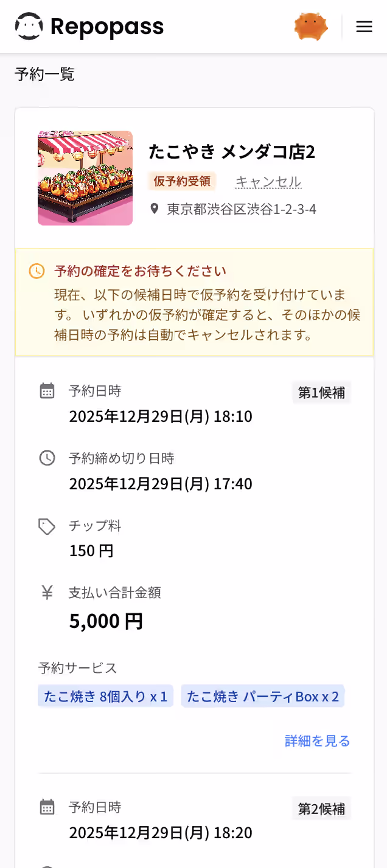Click the calendar icon for the second candidate
Image resolution: width=387 pixels, height=868 pixels.
tap(47, 807)
